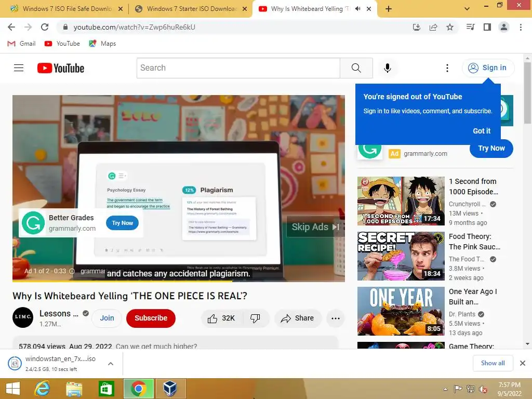This screenshot has height=399, width=532.
Task: Click the YouTube Sign in button
Action: point(488,68)
